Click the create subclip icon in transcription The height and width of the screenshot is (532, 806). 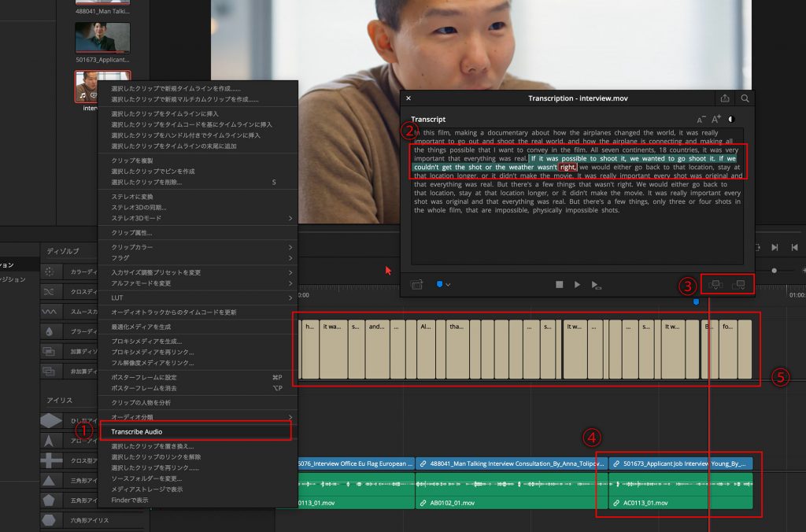coord(417,284)
